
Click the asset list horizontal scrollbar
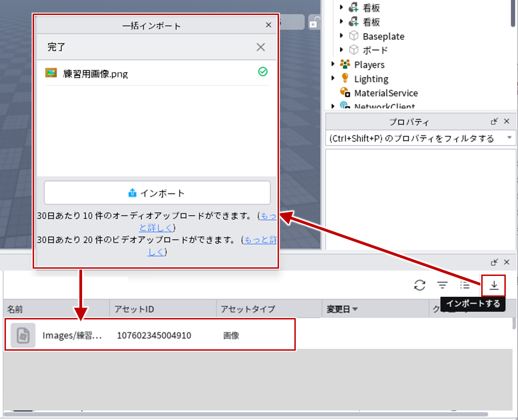246,414
